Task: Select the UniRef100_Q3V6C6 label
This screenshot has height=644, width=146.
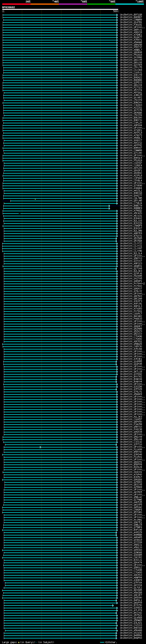Action: point(131,607)
